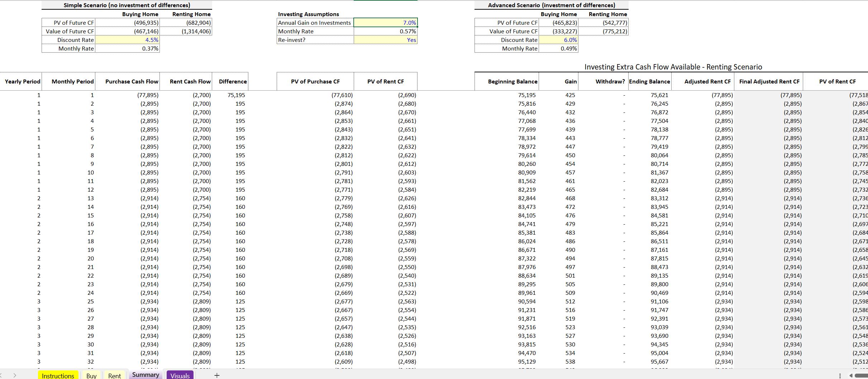Screen dimensions: 868x379
Task: Open the Rent sheet tab
Action: click(114, 375)
